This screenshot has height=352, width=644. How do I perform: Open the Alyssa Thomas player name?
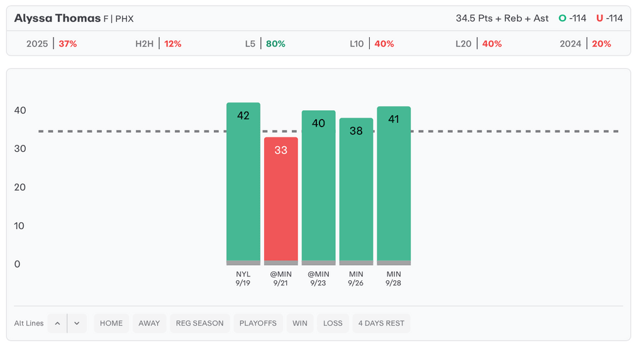(x=58, y=18)
